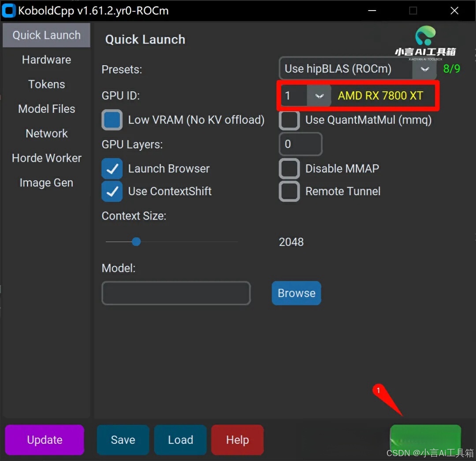476x461 pixels.
Task: Click the Context Size slider handle
Action: (136, 242)
